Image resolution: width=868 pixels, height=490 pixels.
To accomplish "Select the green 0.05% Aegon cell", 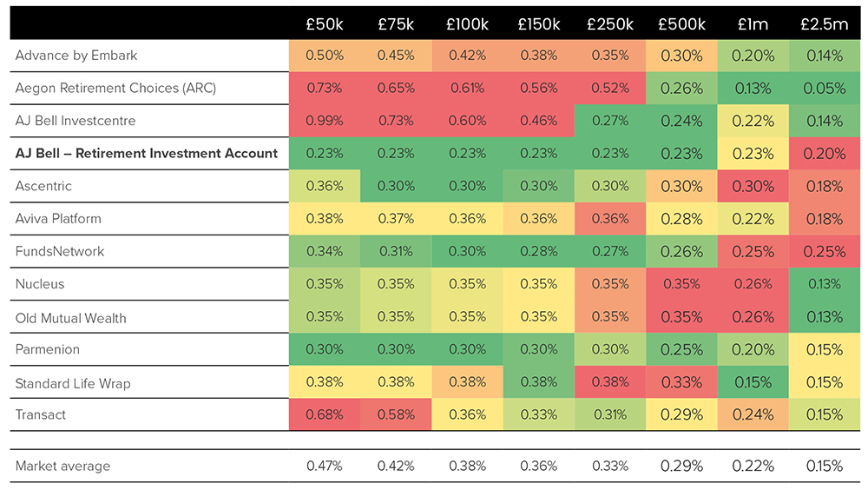I will click(824, 88).
